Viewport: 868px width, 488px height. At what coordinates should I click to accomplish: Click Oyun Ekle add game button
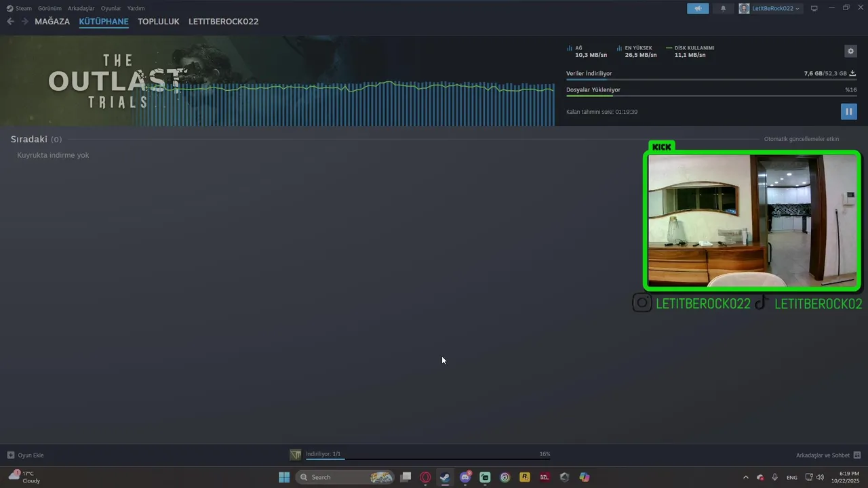coord(25,455)
